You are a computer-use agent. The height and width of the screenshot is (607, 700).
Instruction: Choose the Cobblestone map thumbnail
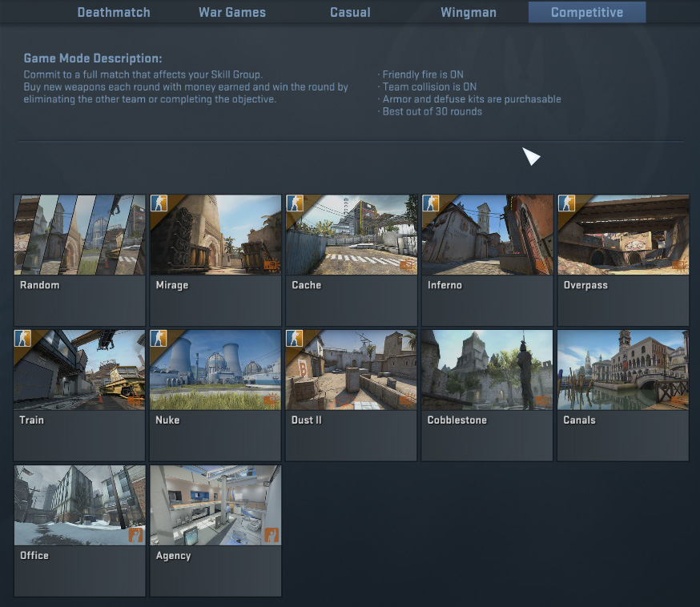pyautogui.click(x=487, y=370)
